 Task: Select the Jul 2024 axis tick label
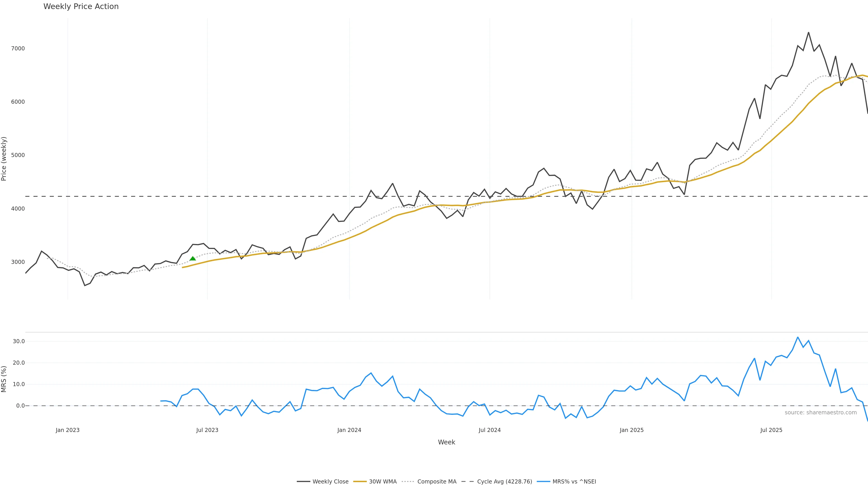point(490,430)
